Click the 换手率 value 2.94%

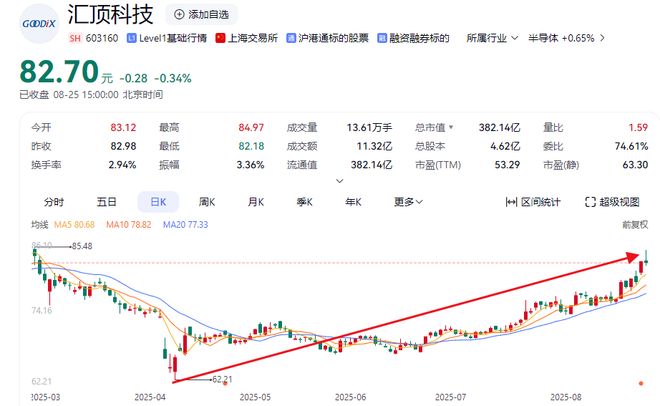pyautogui.click(x=122, y=165)
